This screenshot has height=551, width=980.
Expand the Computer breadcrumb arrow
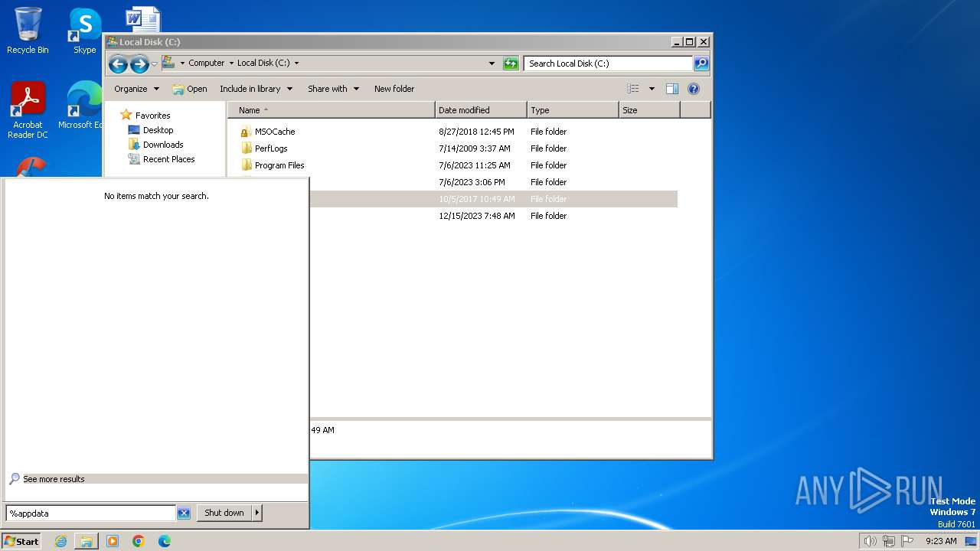click(x=231, y=64)
